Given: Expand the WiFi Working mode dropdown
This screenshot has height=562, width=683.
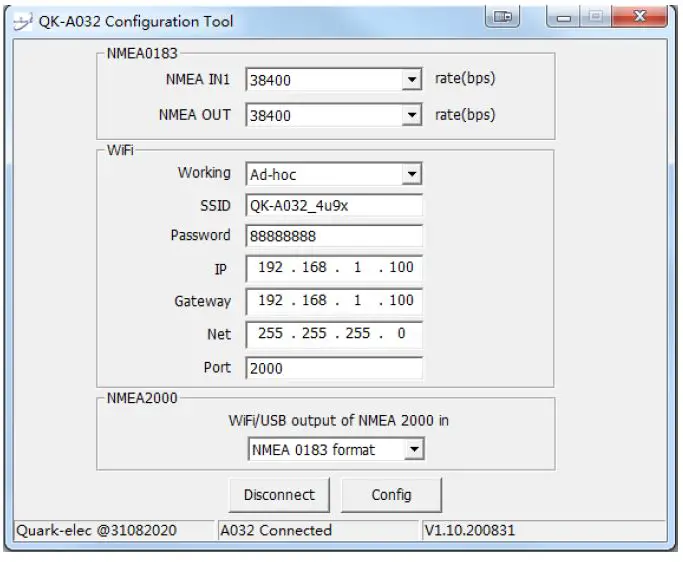Looking at the screenshot, I should click(x=411, y=174).
